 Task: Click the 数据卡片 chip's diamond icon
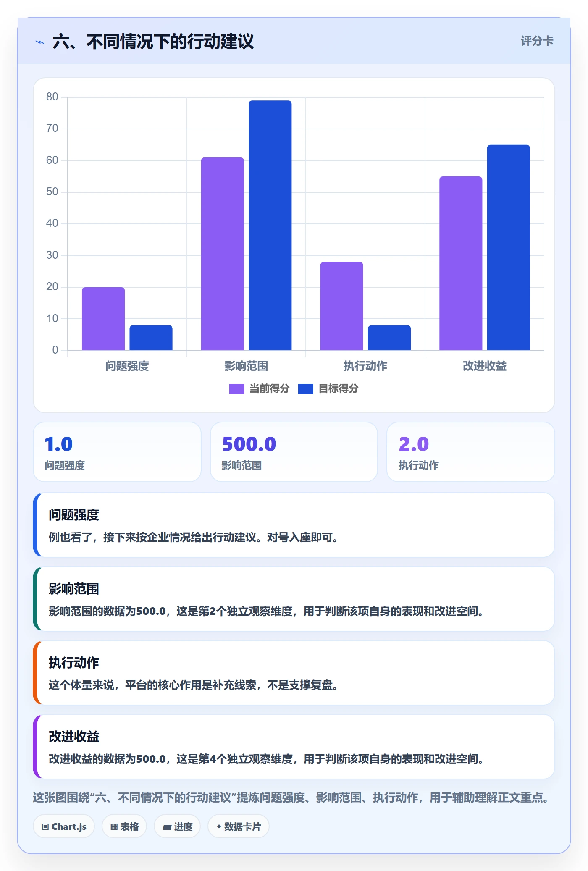pyautogui.click(x=219, y=826)
